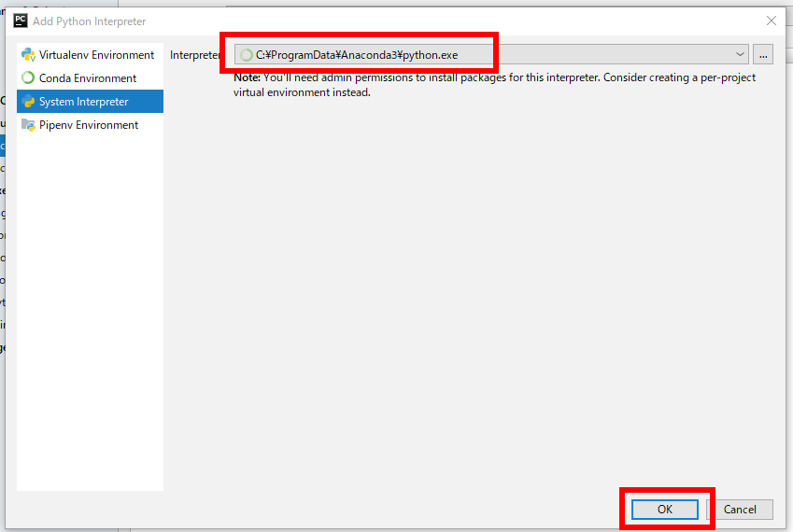Image resolution: width=793 pixels, height=532 pixels.
Task: Select Conda Environment in the sidebar
Action: 90,77
